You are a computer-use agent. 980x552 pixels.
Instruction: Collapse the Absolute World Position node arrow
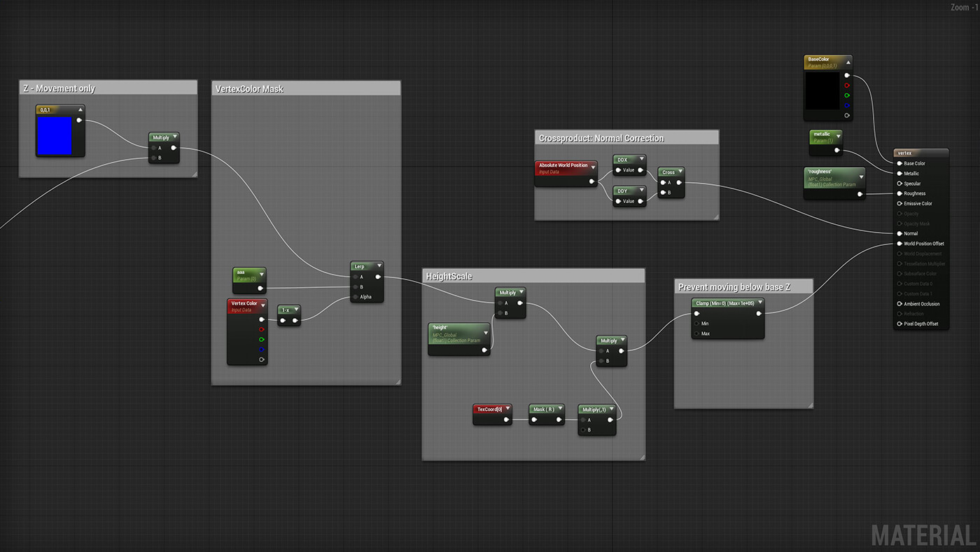593,167
